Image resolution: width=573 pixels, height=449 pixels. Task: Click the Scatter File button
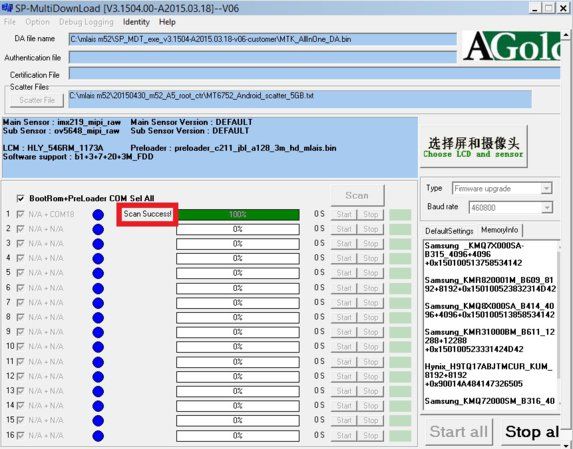[x=37, y=100]
